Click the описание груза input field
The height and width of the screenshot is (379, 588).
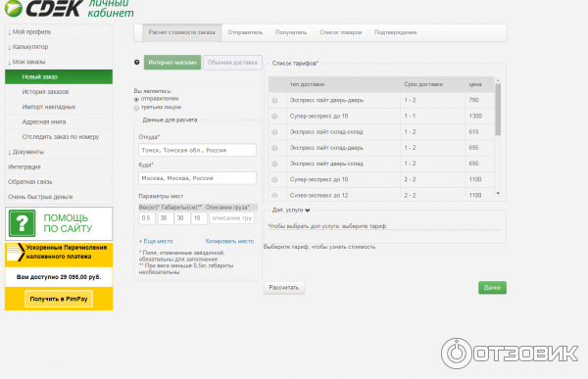(231, 218)
